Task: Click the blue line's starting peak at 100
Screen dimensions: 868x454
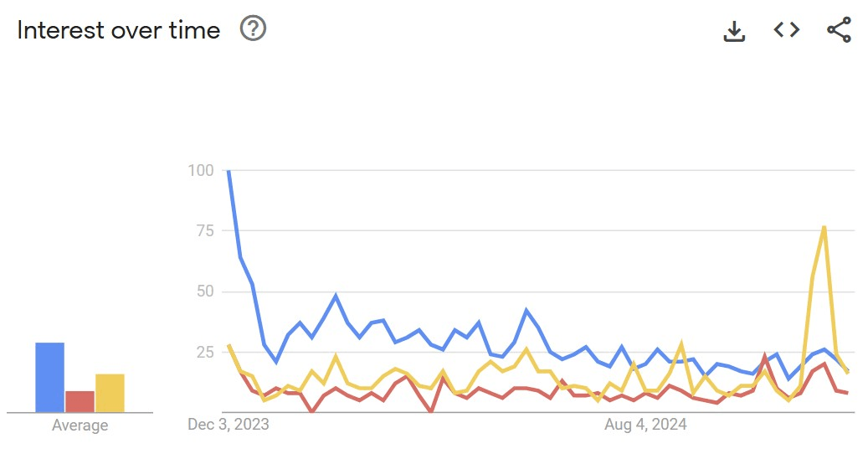Action: 229,172
